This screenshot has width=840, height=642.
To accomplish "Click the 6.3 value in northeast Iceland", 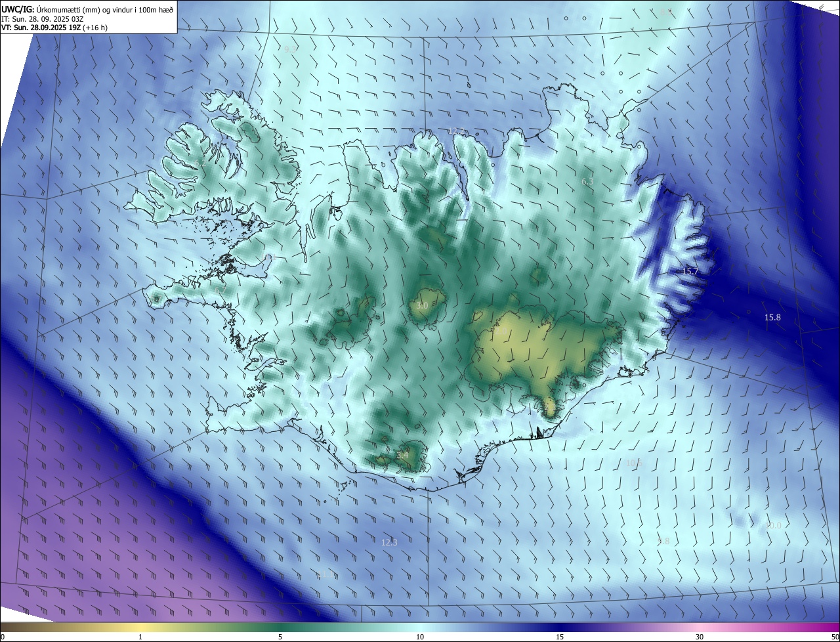I will [x=587, y=181].
